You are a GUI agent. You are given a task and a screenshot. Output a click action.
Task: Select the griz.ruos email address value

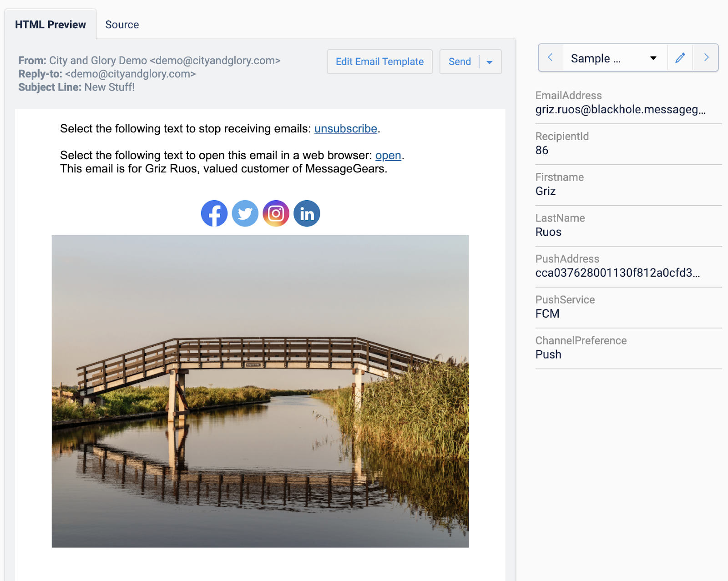621,110
